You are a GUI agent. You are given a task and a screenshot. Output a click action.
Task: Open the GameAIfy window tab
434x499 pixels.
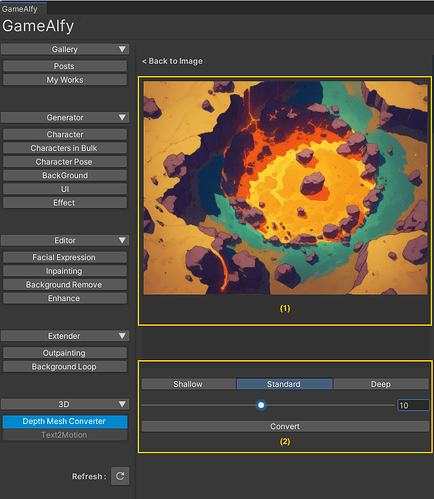[20, 9]
